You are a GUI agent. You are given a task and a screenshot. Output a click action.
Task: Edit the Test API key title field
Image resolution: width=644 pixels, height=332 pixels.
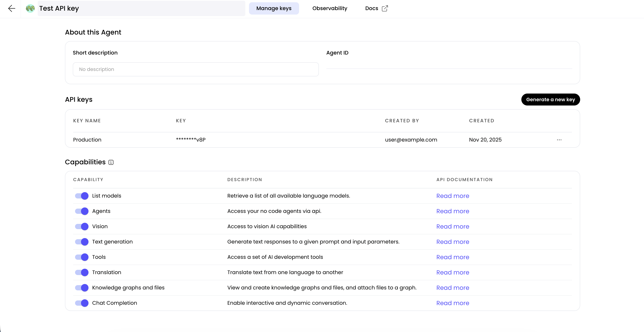141,9
